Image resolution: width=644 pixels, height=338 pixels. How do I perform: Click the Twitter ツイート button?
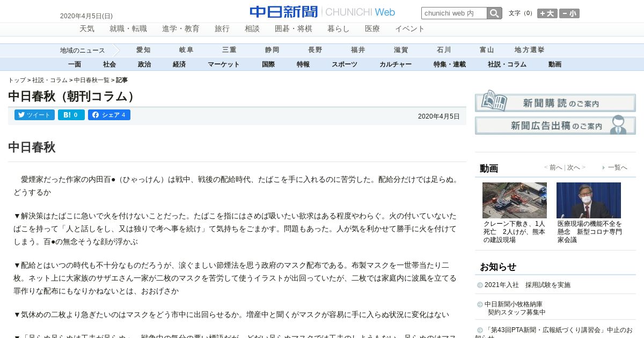[34, 115]
